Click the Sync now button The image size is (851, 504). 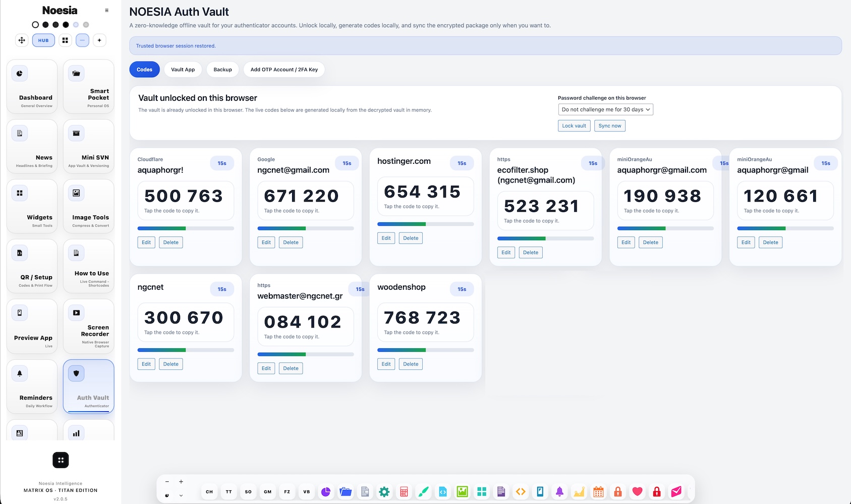click(x=610, y=125)
